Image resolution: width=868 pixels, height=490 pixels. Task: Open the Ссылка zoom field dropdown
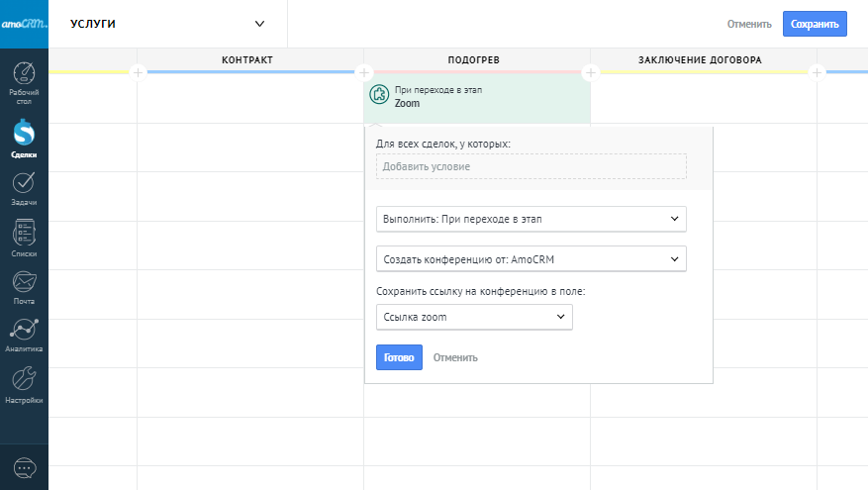click(474, 317)
